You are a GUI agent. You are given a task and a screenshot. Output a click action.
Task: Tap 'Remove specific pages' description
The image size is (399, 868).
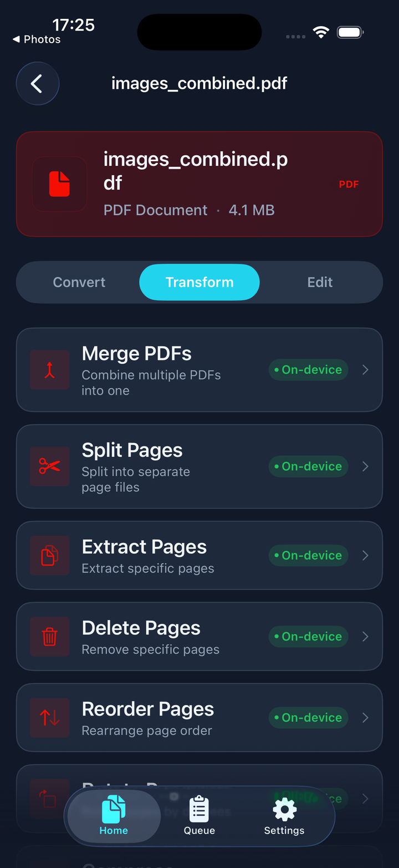coord(151,649)
